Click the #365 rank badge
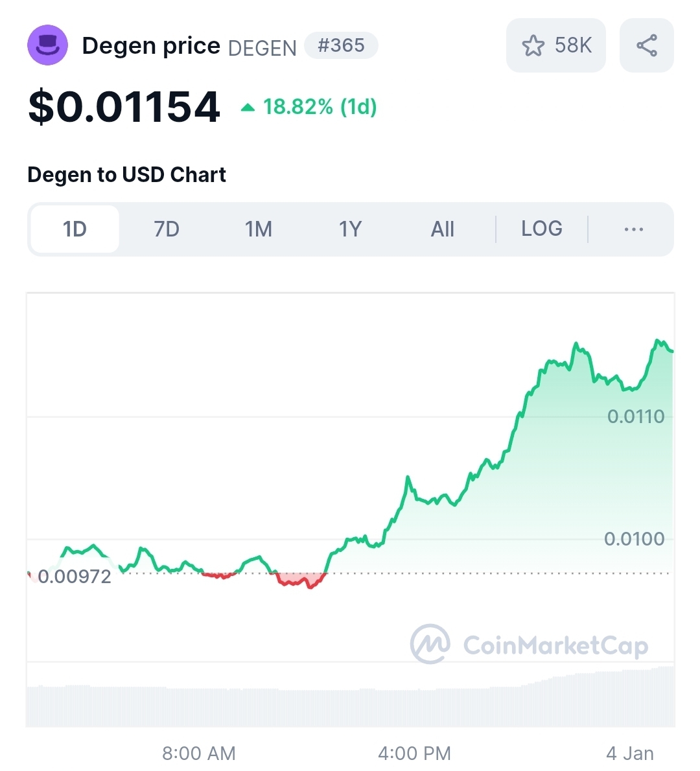The image size is (700, 771). click(x=341, y=45)
